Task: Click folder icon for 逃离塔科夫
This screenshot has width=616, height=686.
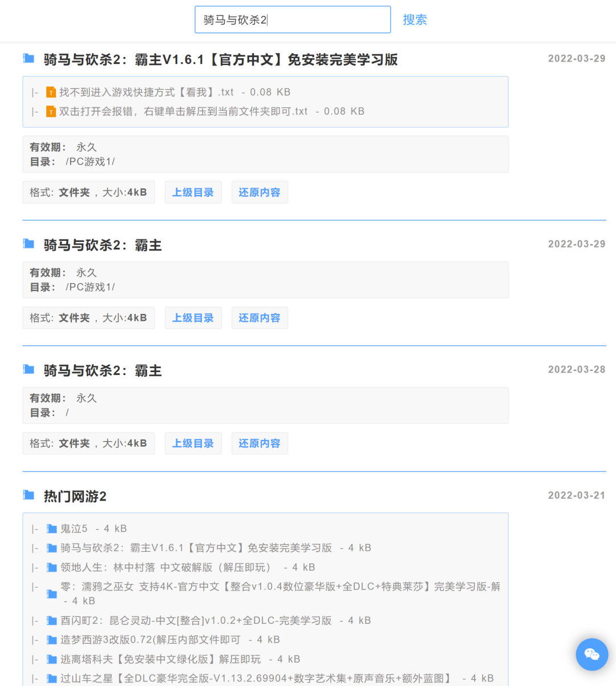Action: coord(52,660)
